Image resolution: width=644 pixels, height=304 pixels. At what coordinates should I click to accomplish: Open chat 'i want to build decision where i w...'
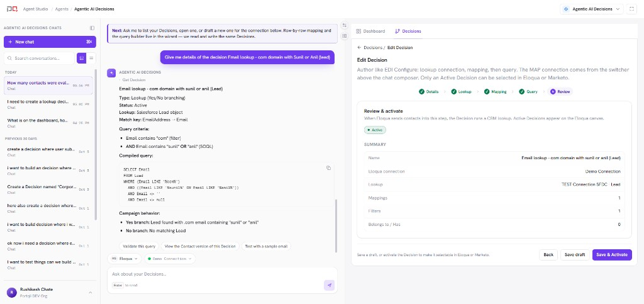tap(48, 227)
